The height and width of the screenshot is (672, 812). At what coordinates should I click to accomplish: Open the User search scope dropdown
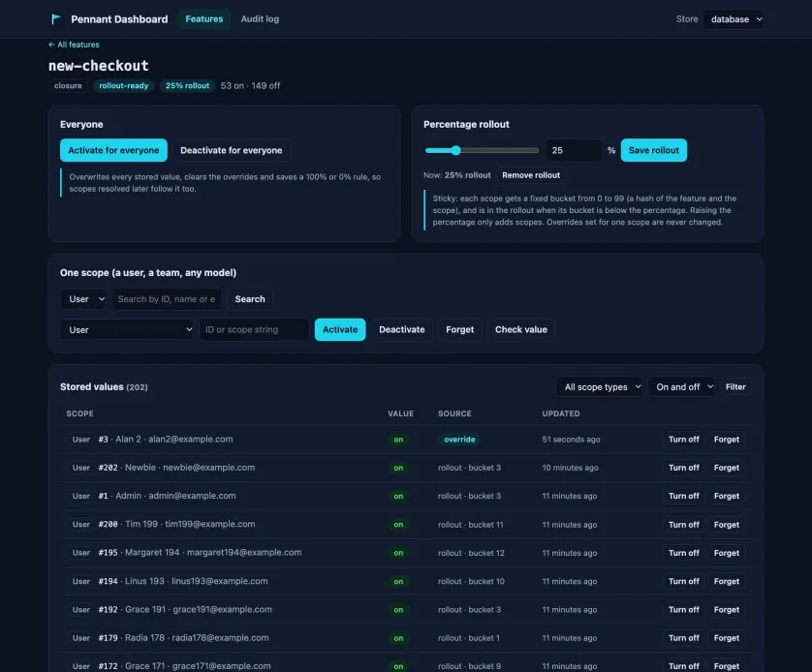[83, 299]
